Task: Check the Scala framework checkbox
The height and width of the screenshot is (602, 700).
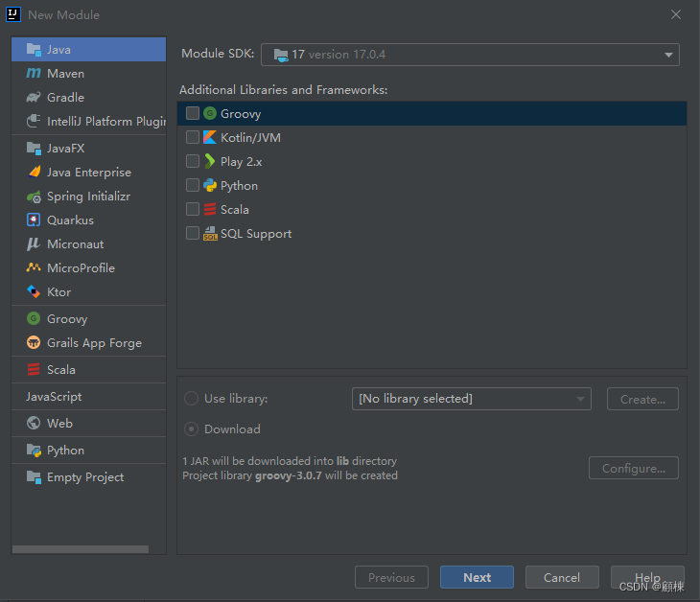Action: click(x=193, y=209)
